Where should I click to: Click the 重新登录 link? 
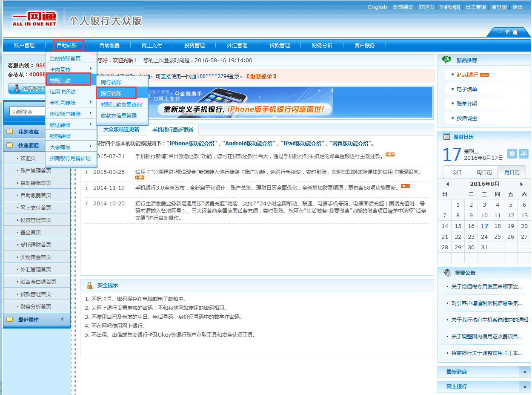[x=261, y=77]
